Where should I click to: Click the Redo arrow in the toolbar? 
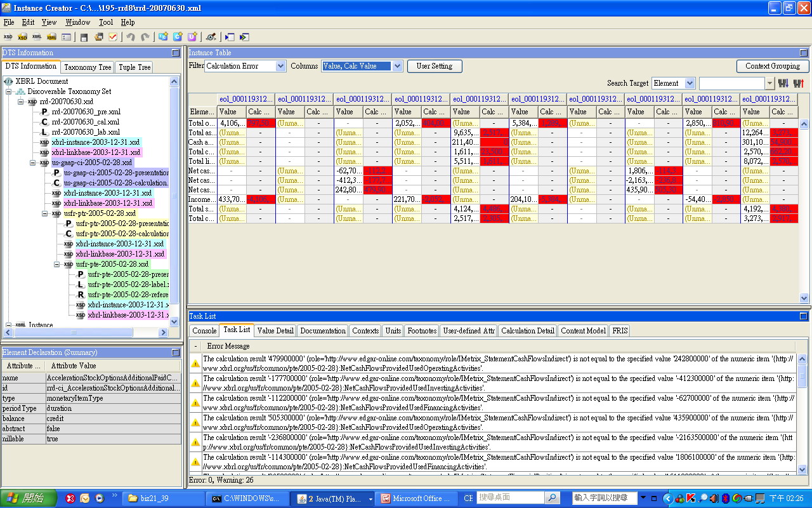pos(145,37)
